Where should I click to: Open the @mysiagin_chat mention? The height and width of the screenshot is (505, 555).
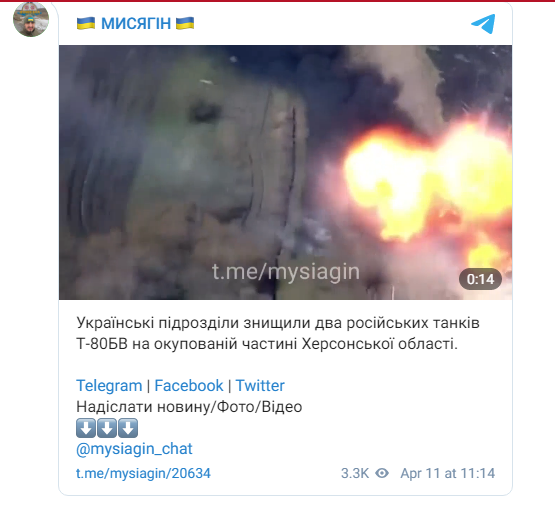pyautogui.click(x=134, y=449)
